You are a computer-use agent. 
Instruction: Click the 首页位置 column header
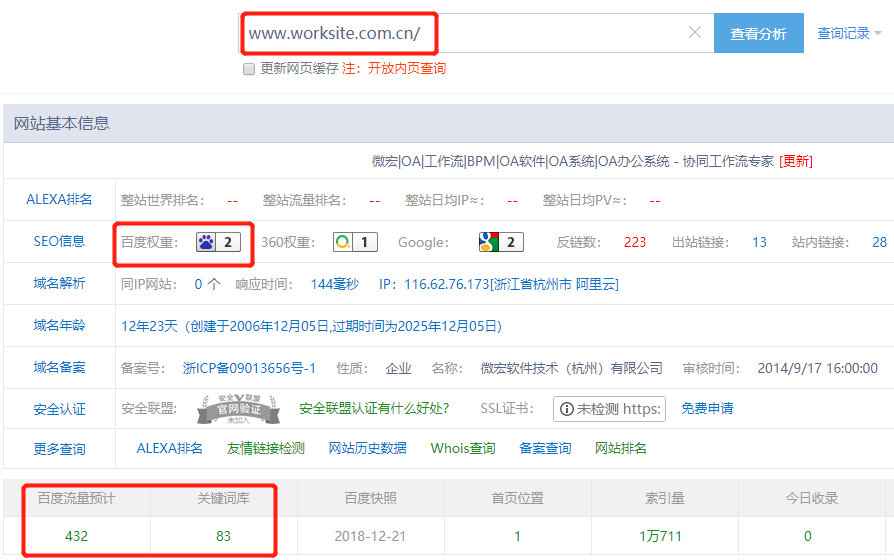518,498
